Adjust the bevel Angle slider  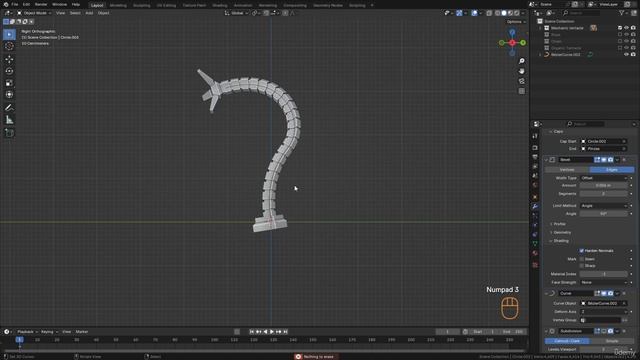[x=604, y=214]
